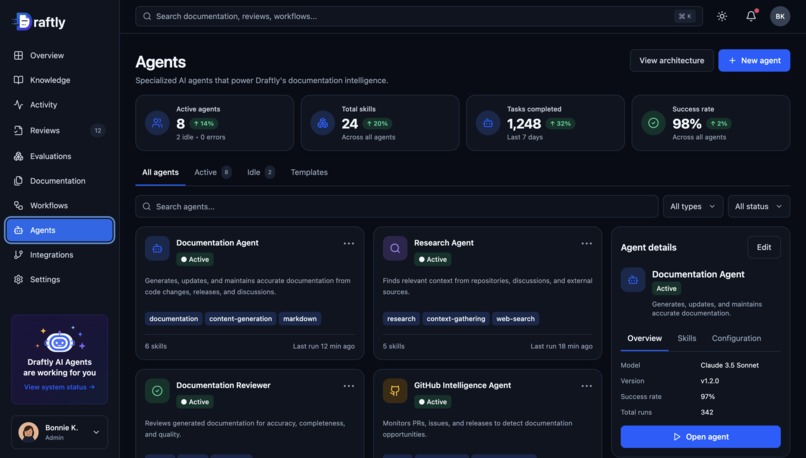The image size is (806, 458).
Task: Open Knowledge in sidebar
Action: click(60, 80)
